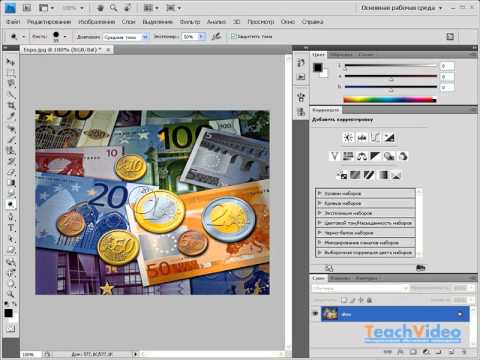Open the Фильтр menu

pos(190,22)
